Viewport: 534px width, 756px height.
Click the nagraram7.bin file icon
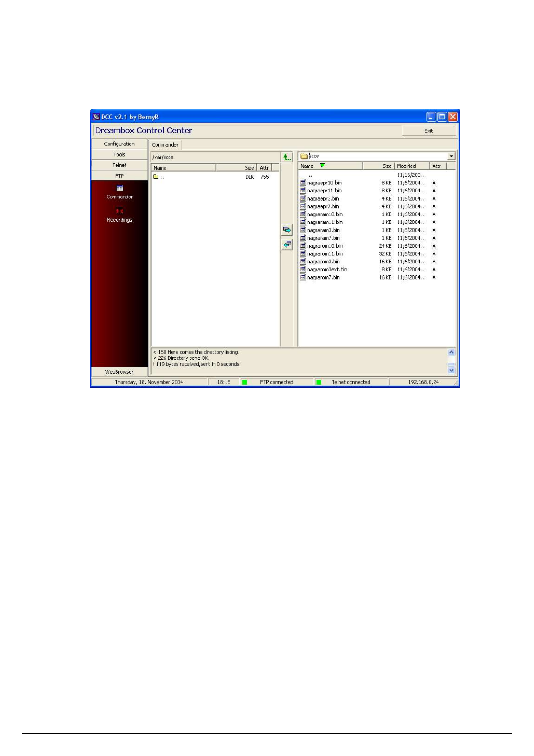(303, 238)
